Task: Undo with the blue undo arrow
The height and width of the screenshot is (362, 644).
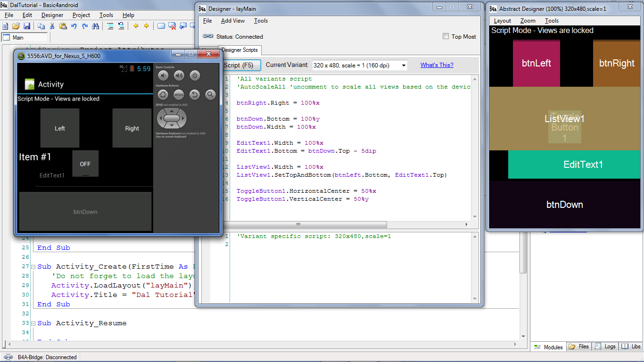Action: tap(74, 26)
